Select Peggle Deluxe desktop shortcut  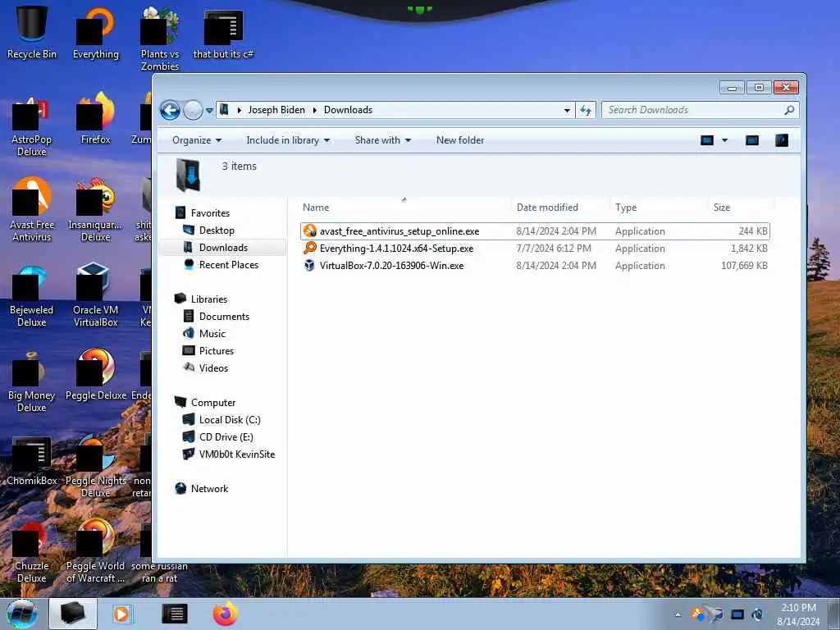[96, 375]
